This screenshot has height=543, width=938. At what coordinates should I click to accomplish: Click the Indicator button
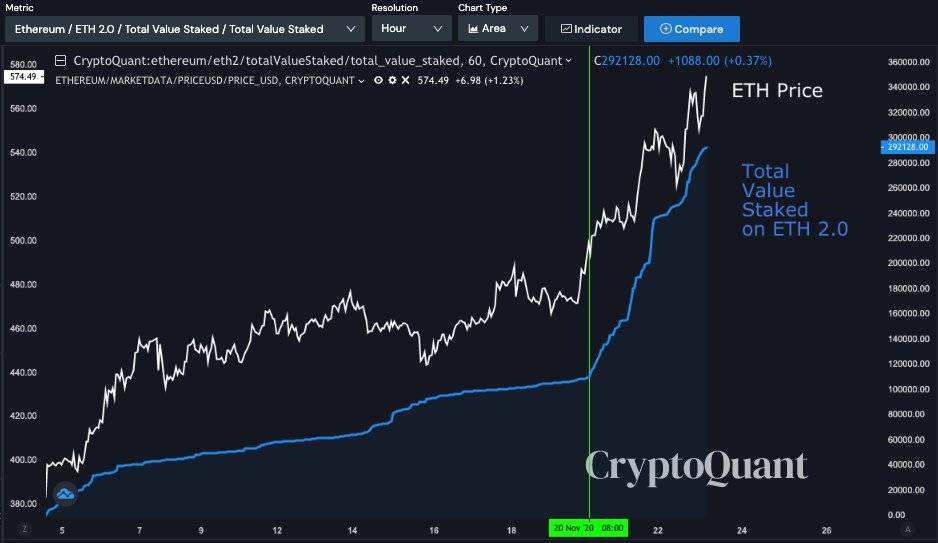[x=591, y=29]
